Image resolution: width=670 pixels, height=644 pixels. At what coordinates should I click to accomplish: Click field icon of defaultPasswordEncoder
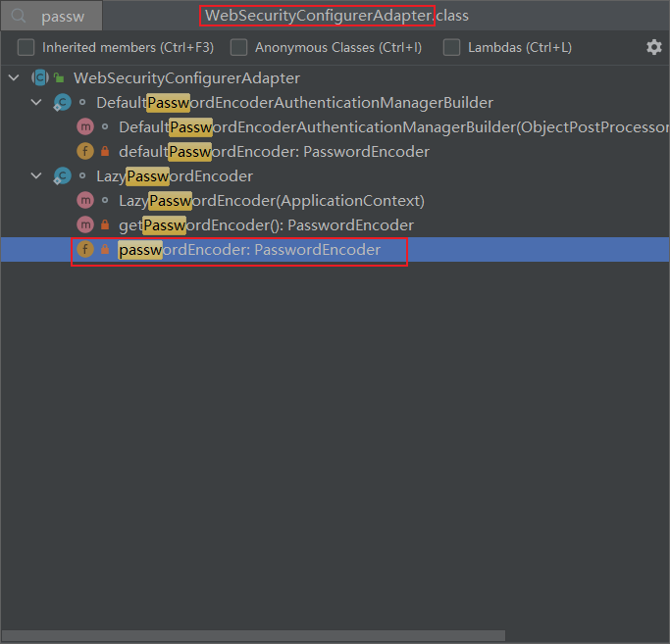pyautogui.click(x=85, y=151)
